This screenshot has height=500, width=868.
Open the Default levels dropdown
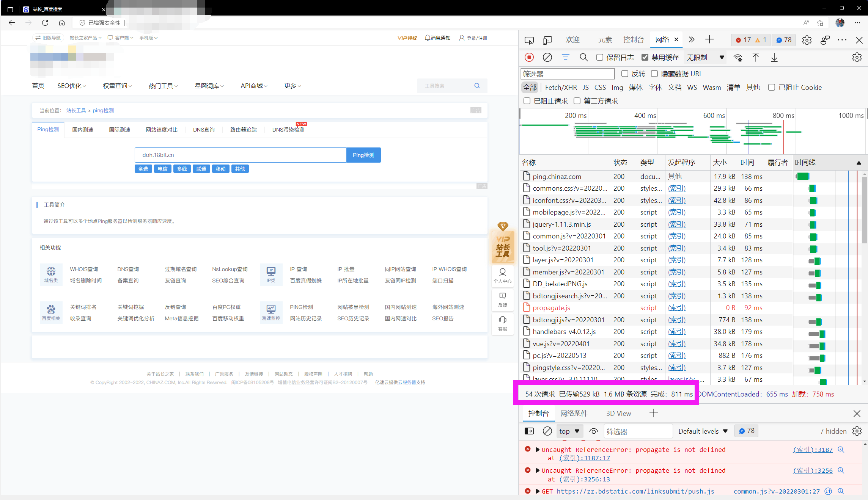(703, 431)
